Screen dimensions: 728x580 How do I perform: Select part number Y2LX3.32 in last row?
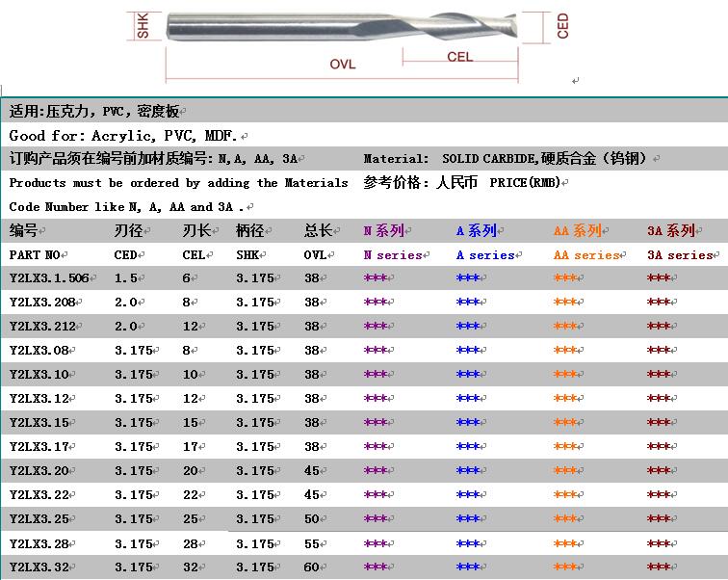pos(39,567)
